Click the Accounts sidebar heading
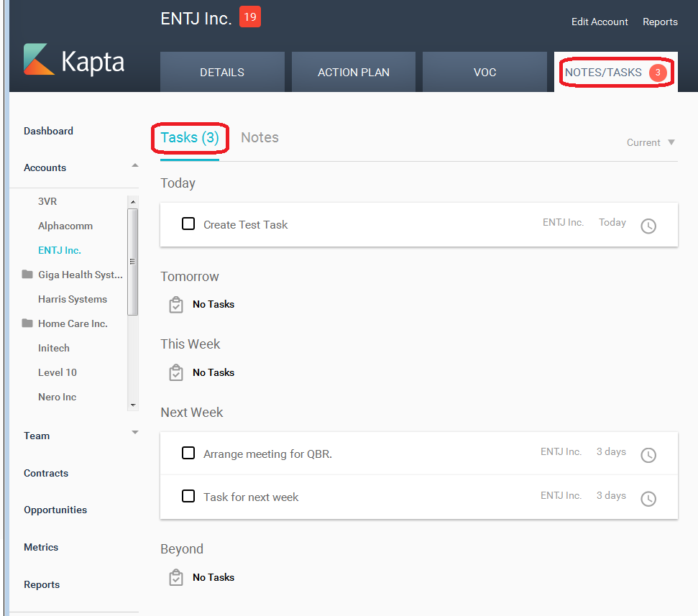This screenshot has height=616, width=698. coord(45,167)
